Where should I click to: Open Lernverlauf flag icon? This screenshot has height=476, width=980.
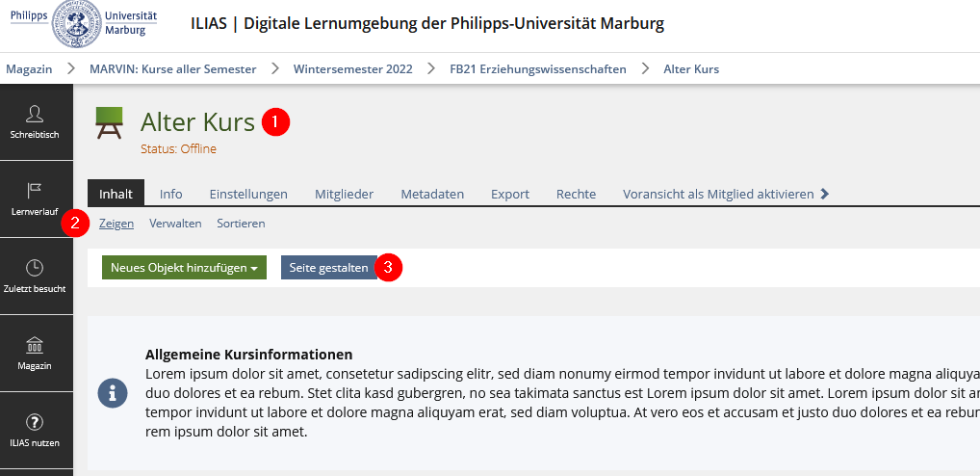point(35,189)
